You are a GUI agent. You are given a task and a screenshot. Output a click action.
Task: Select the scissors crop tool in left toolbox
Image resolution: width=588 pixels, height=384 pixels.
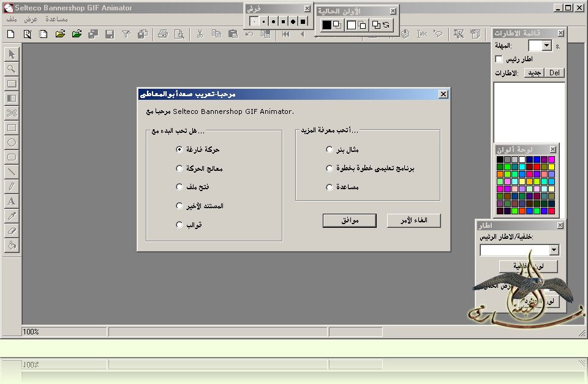pyautogui.click(x=12, y=113)
